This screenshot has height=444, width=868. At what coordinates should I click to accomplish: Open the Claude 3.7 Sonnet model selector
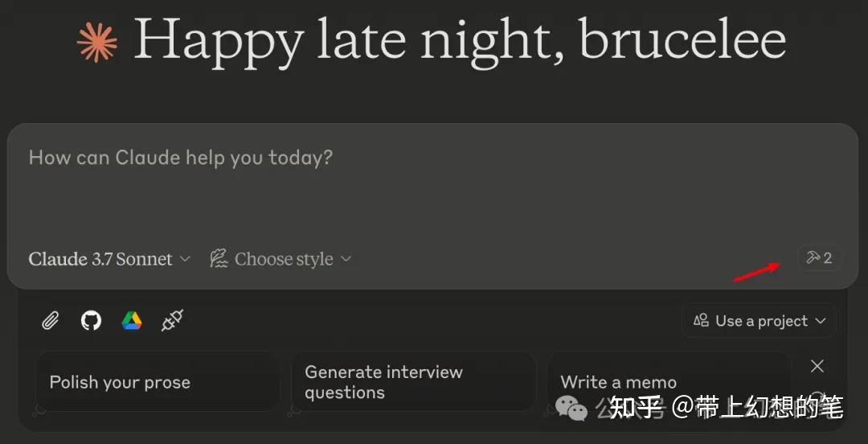click(x=109, y=259)
